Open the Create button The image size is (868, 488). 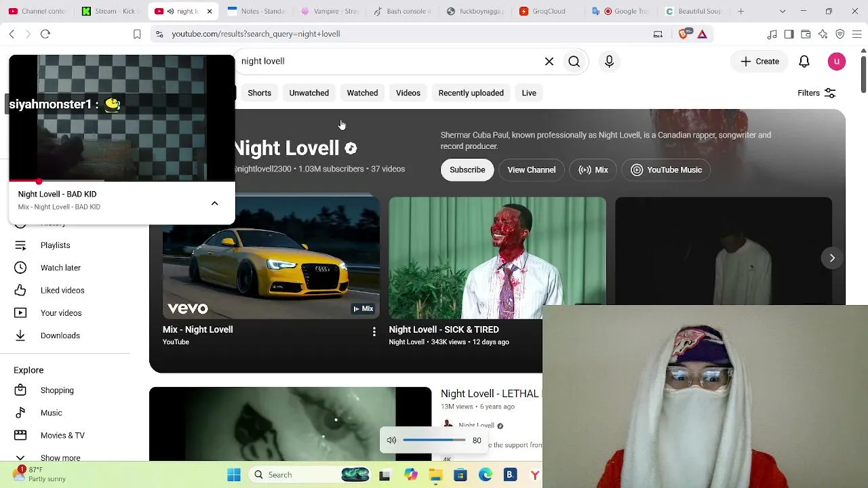(x=760, y=62)
